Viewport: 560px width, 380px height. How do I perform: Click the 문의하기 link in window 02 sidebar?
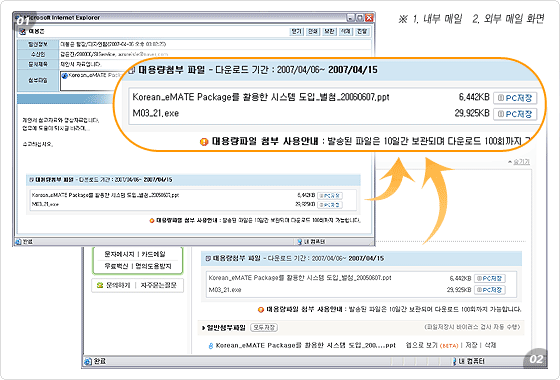(x=118, y=285)
